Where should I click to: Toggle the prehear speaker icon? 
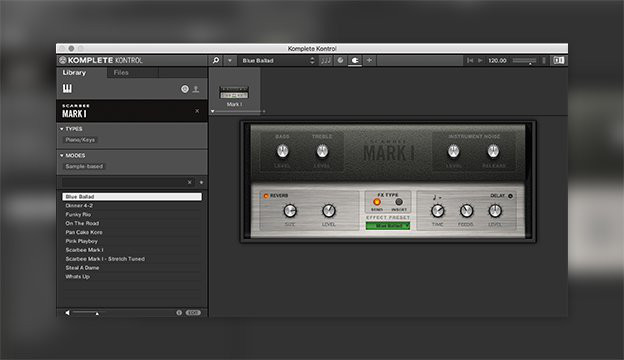67,313
